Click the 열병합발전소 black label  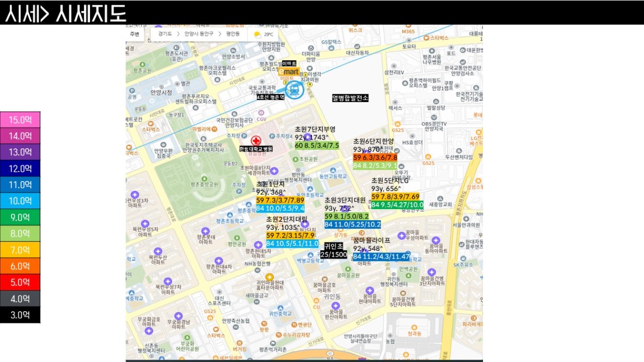350,98
